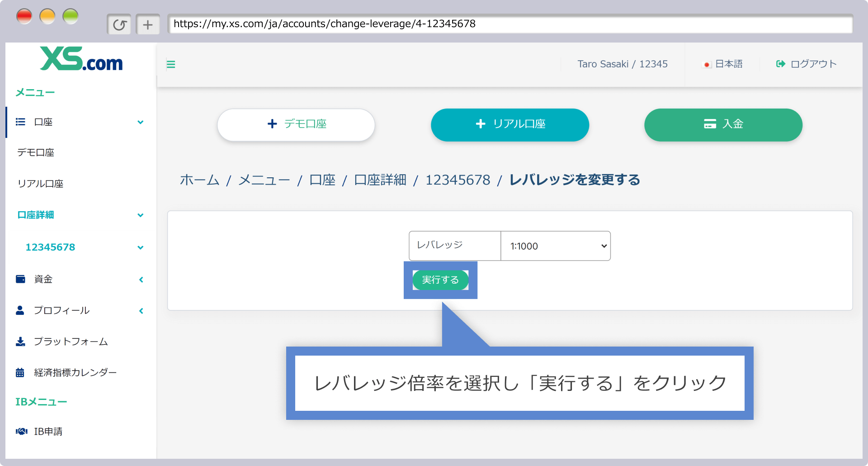Screen dimensions: 868x466
Task: Click the user icon beside プロフィール
Action: click(x=20, y=310)
